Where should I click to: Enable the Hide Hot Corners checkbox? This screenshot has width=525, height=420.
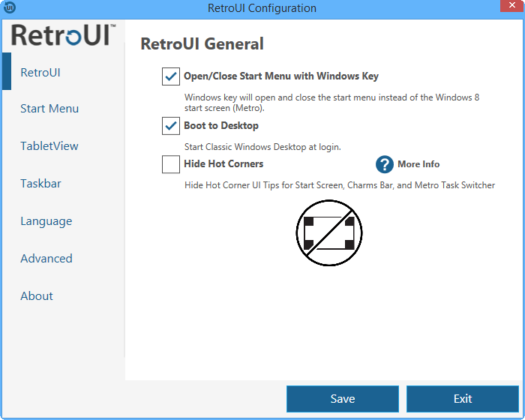(x=171, y=164)
